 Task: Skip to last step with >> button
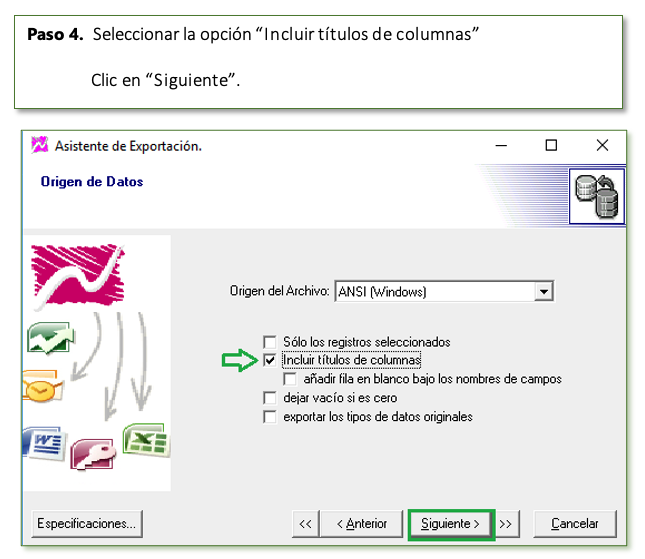[506, 524]
